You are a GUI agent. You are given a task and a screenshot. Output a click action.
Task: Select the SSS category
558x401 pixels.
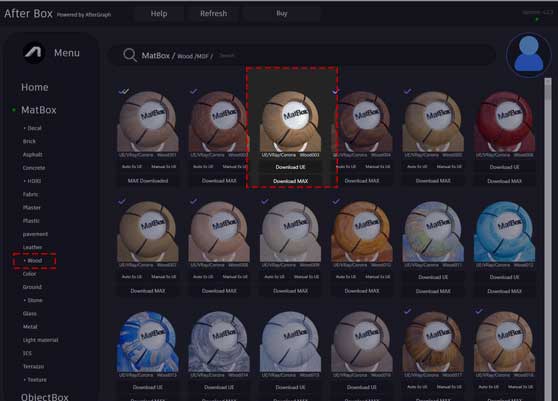tap(27, 353)
